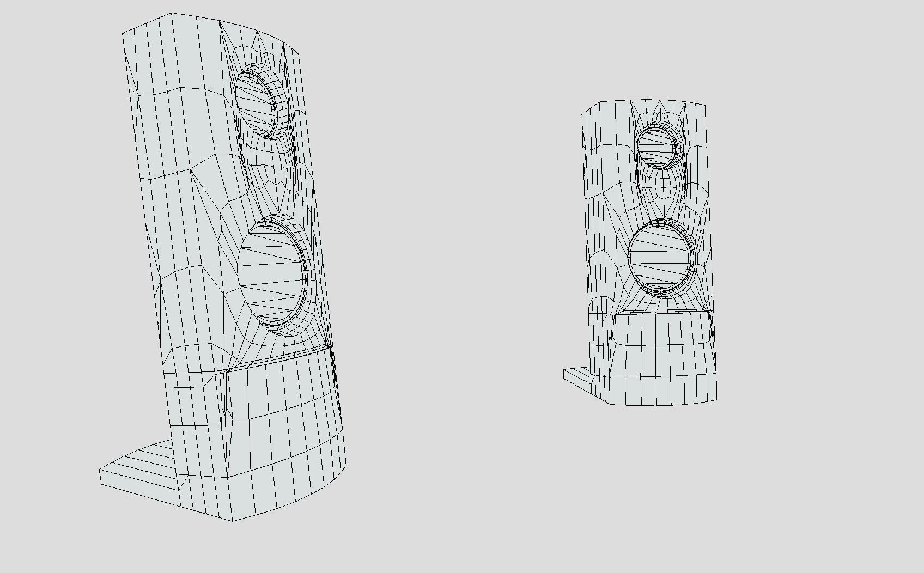The width and height of the screenshot is (924, 573).
Task: Click the flat base stand of the right speaker
Action: coord(580,377)
